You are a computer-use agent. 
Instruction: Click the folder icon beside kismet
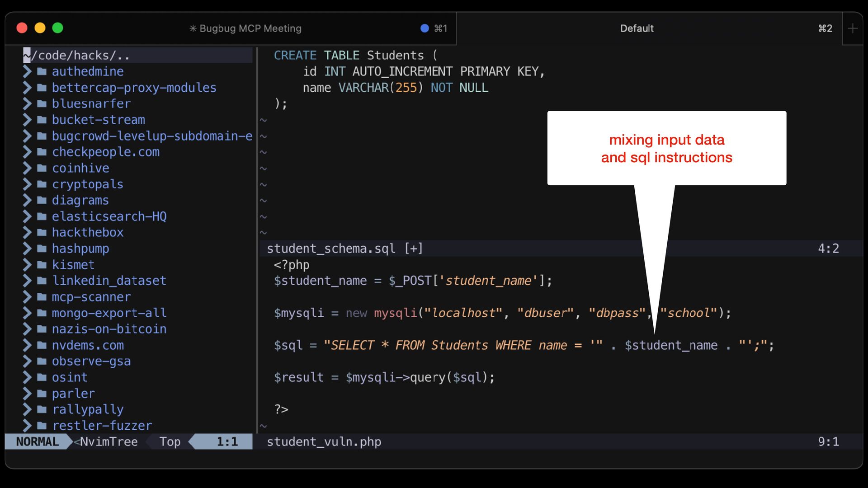pos(42,265)
